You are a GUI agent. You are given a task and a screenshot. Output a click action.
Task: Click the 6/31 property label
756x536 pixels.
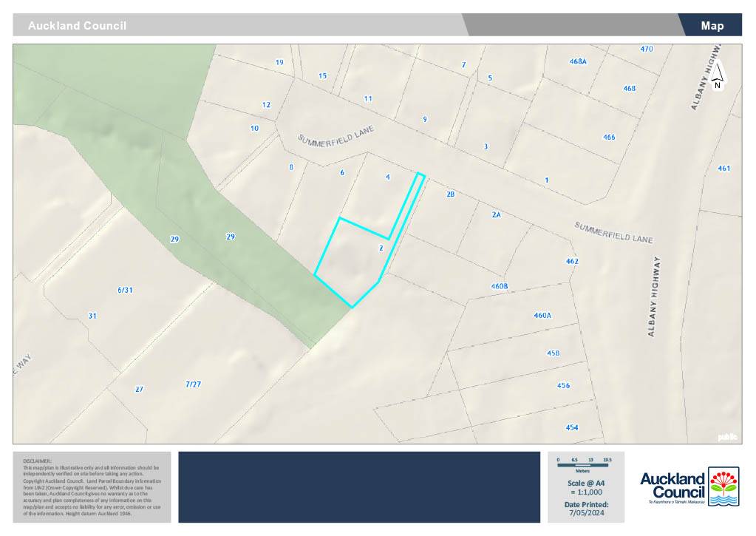124,289
